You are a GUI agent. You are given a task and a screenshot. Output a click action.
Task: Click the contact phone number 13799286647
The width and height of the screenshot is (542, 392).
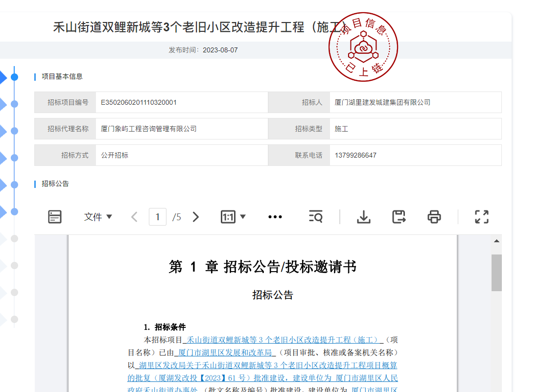pyautogui.click(x=355, y=155)
